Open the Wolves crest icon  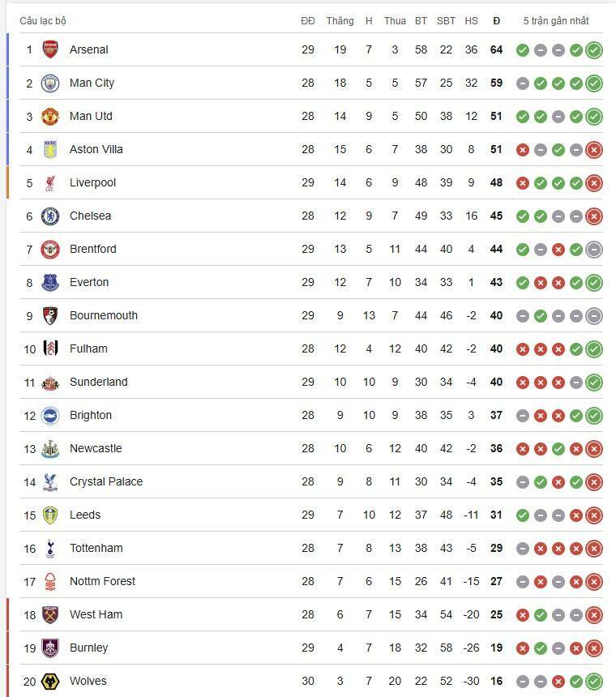pos(50,681)
